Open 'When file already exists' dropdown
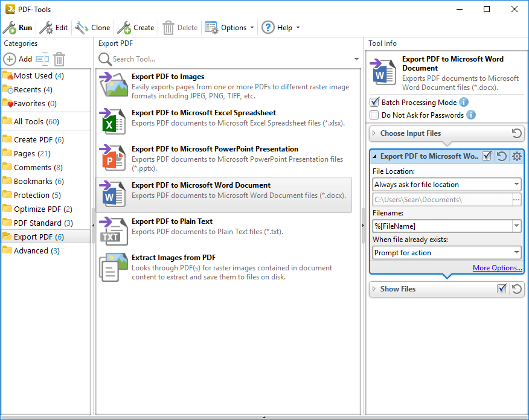The image size is (529, 420). tap(447, 252)
